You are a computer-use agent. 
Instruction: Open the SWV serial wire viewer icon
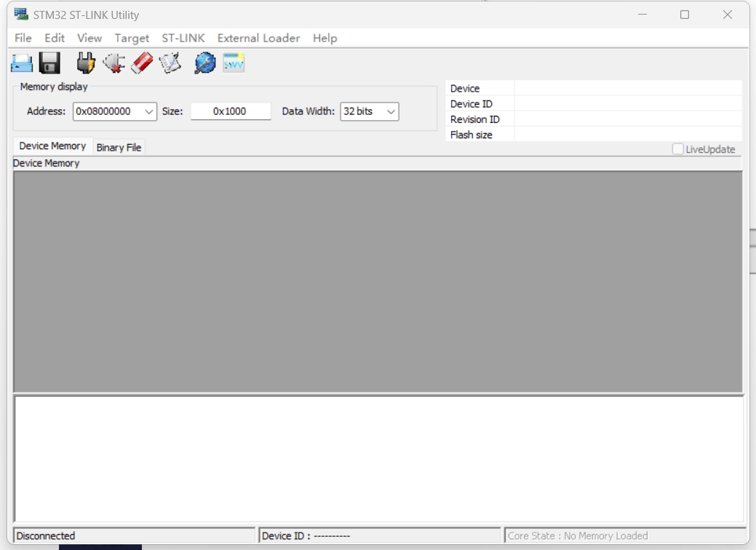coord(234,63)
